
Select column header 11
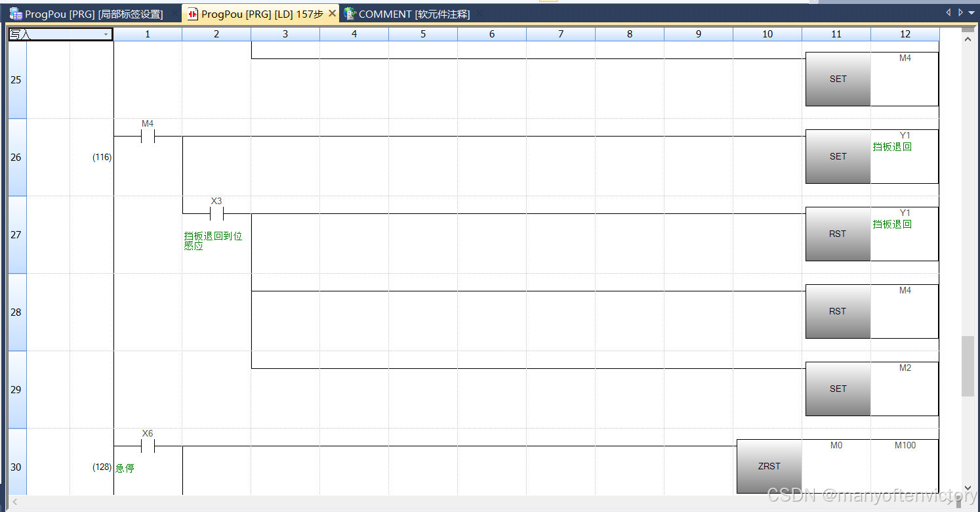tap(836, 34)
